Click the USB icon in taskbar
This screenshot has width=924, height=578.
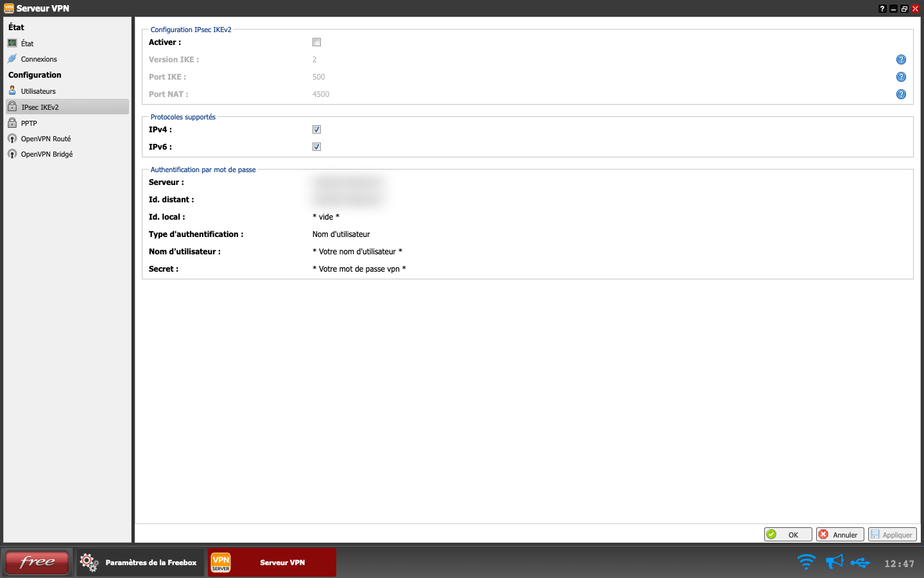860,563
